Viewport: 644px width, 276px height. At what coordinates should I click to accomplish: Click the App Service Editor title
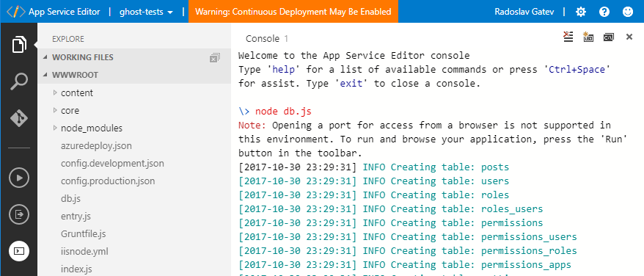[64, 12]
